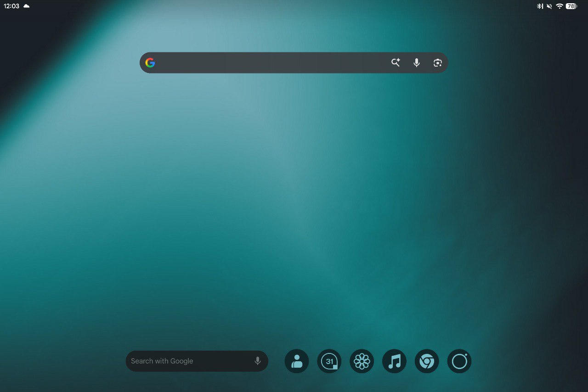
Task: Open Google Lens from the search widget
Action: coord(437,62)
